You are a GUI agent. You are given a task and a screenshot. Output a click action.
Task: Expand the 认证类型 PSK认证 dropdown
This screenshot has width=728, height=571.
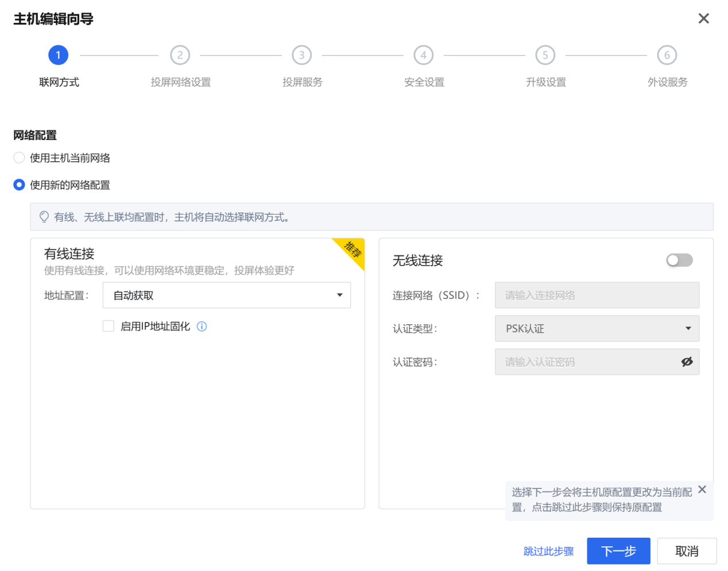[597, 328]
